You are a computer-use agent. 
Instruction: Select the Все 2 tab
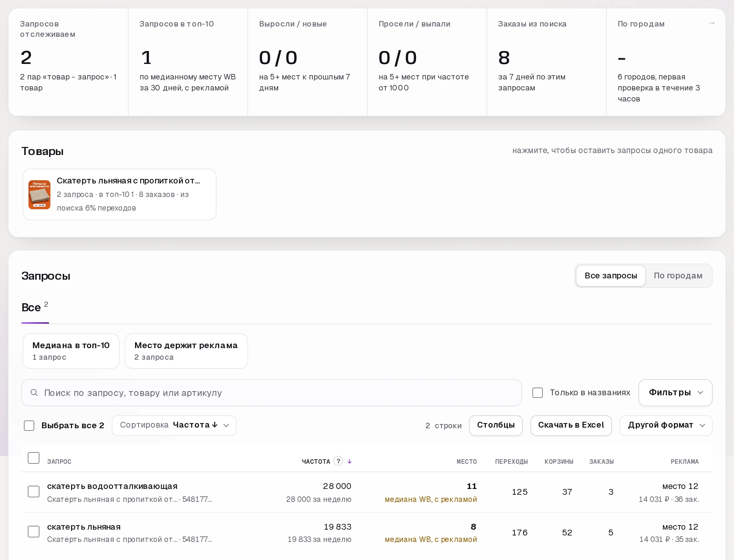[x=35, y=307]
